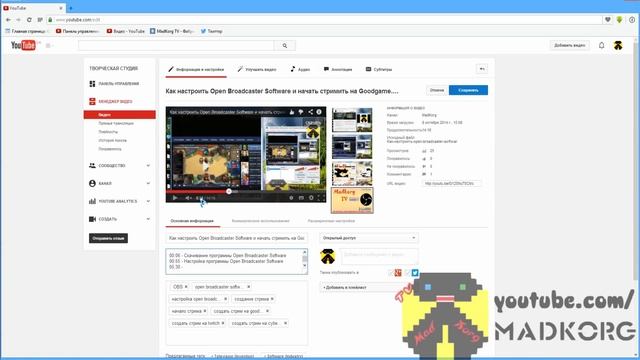
Task: Click the share icon in the player
Action: (x=310, y=112)
